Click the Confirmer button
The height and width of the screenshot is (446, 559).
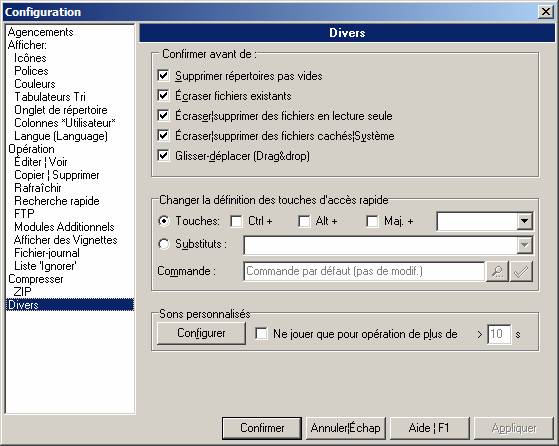[x=262, y=428]
